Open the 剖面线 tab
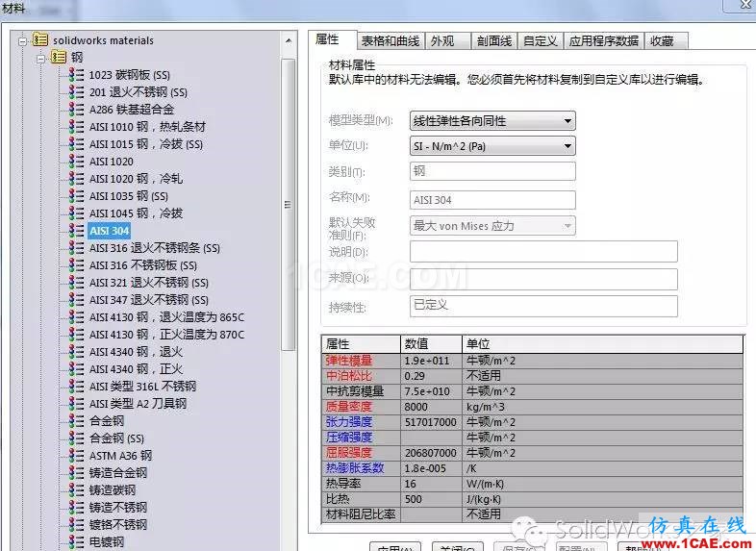This screenshot has width=756, height=551. coord(494,41)
